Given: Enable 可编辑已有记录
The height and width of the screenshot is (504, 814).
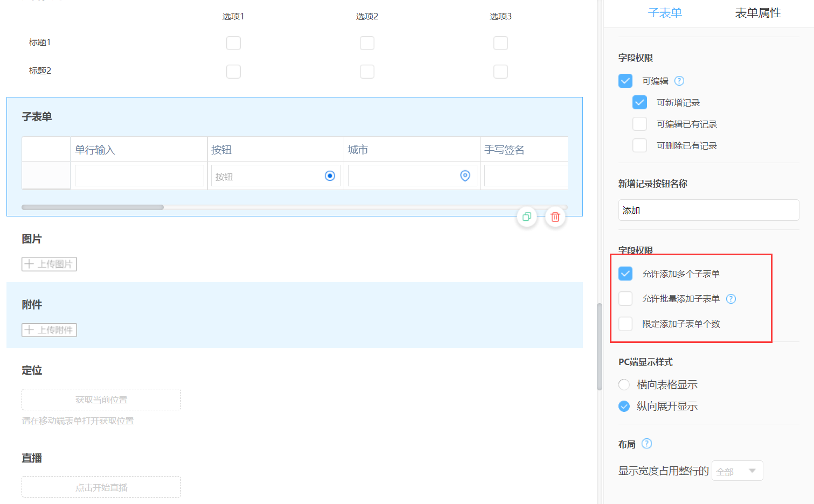Looking at the screenshot, I should pos(639,124).
